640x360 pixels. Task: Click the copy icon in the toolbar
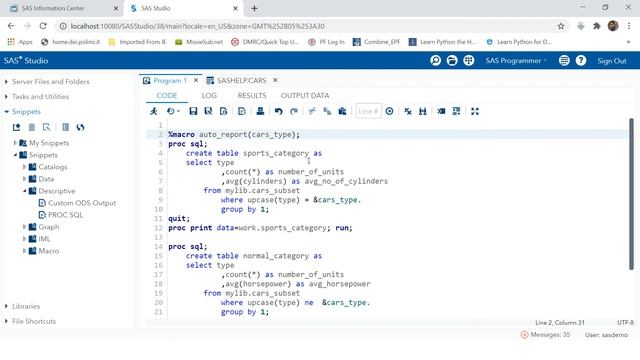[327, 111]
